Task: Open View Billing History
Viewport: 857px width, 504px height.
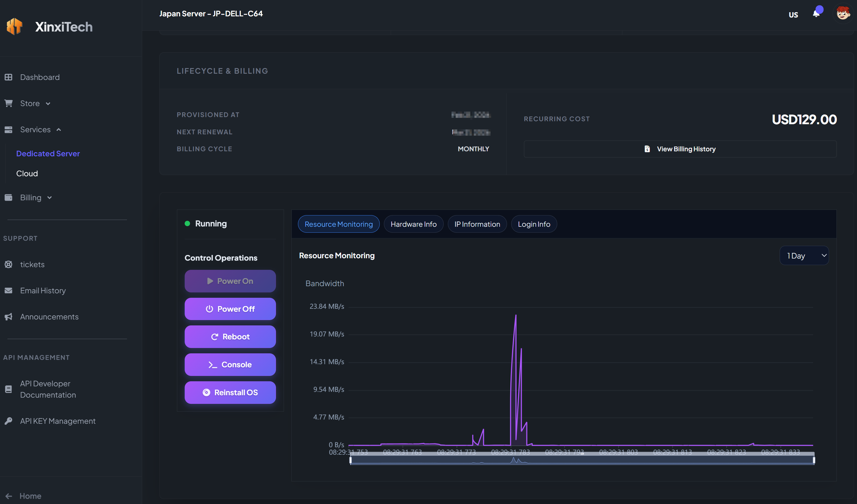Action: click(x=680, y=149)
